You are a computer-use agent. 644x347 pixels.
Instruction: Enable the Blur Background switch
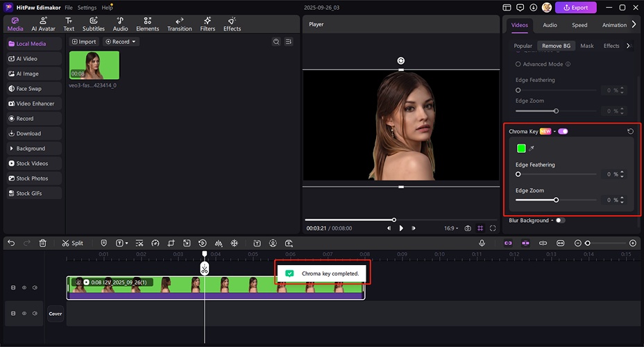pyautogui.click(x=560, y=221)
